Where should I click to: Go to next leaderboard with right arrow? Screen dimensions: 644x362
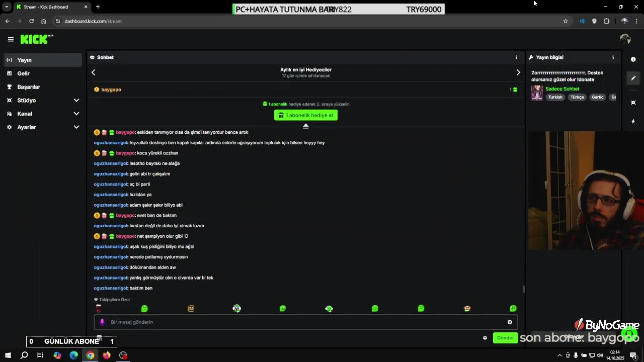pos(518,72)
